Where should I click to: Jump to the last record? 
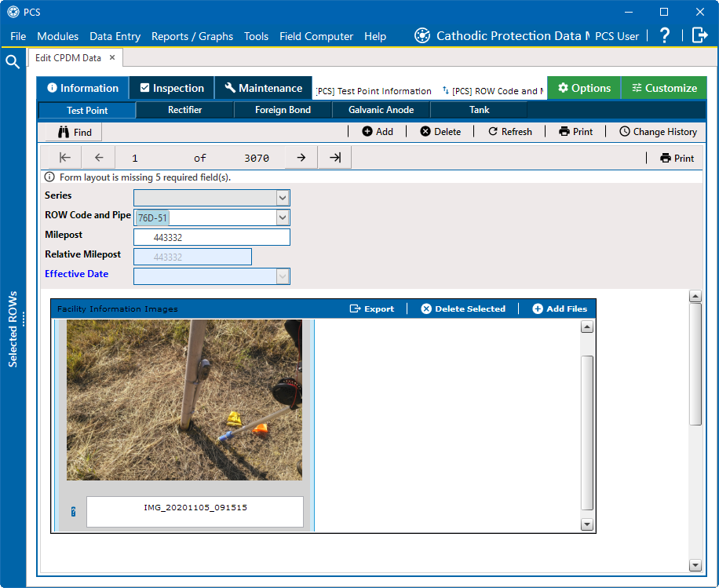[x=335, y=158]
